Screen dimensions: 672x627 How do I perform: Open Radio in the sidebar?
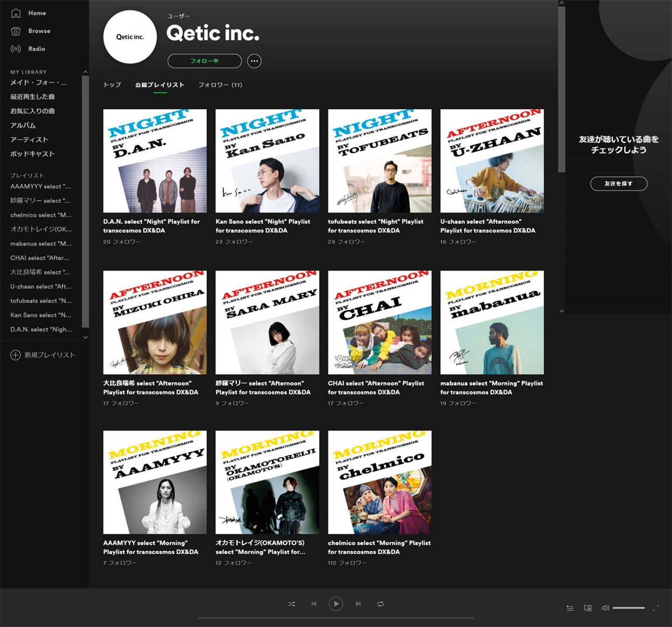(x=36, y=49)
